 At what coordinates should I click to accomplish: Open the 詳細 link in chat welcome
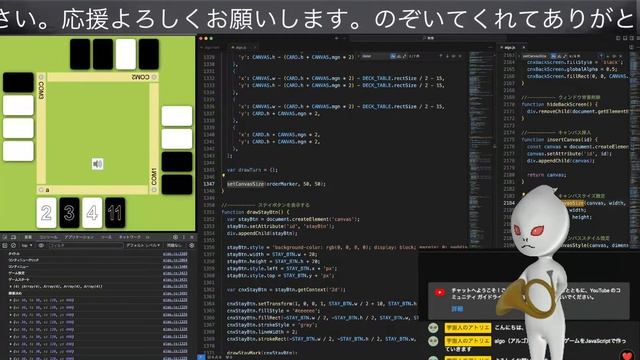click(x=457, y=309)
